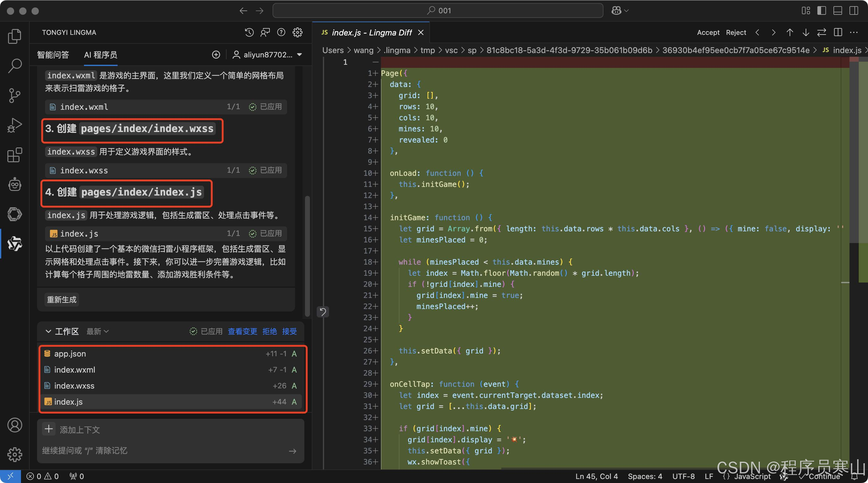
Task: Open errors and warnings in status bar
Action: (x=43, y=476)
